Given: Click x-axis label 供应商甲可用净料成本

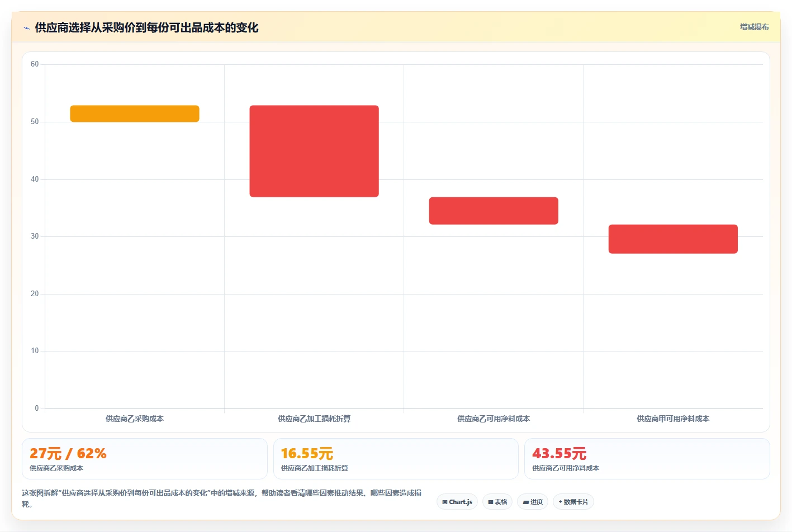Looking at the screenshot, I should coord(673,419).
